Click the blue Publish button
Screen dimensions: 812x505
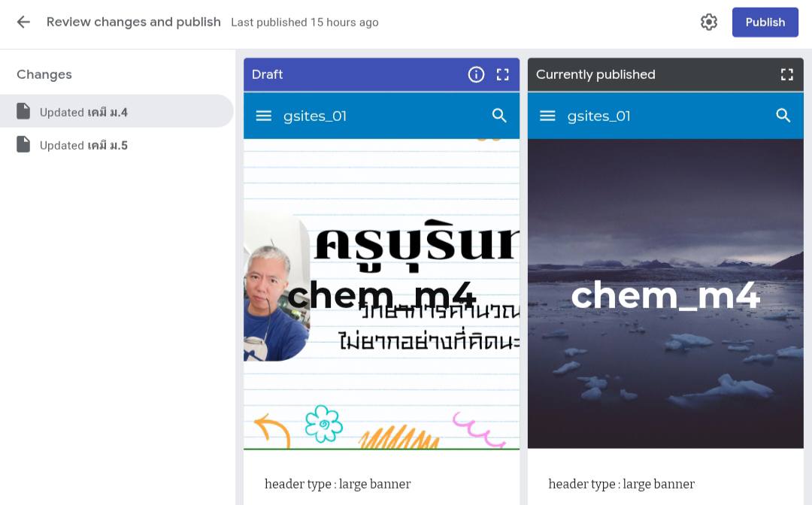(x=765, y=23)
